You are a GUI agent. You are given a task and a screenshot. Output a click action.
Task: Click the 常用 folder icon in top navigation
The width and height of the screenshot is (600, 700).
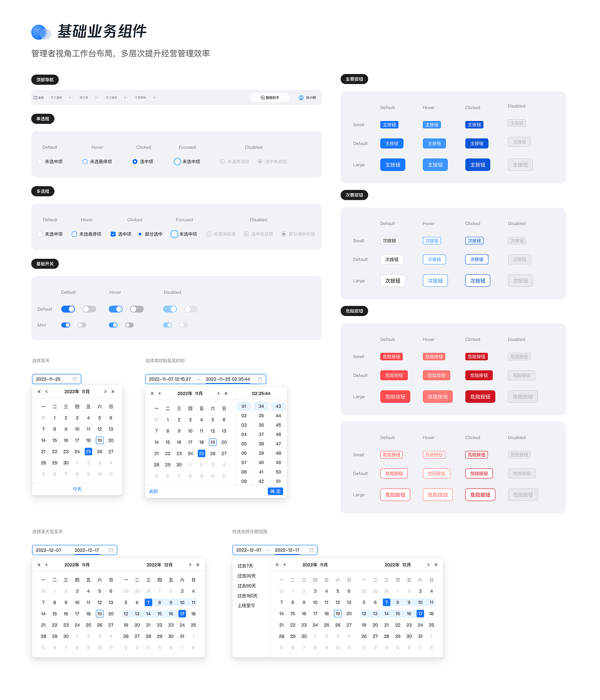coord(36,98)
